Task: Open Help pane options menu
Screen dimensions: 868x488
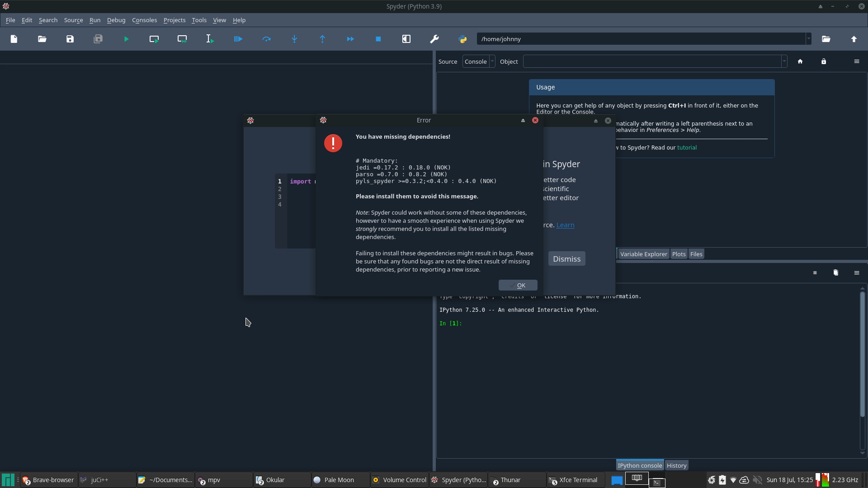Action: (857, 61)
